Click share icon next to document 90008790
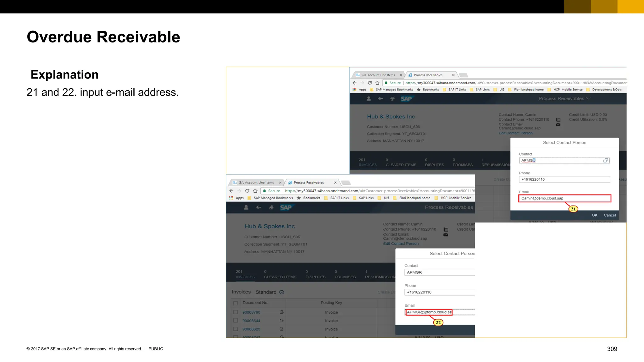The height and width of the screenshot is (362, 644). [x=281, y=312]
